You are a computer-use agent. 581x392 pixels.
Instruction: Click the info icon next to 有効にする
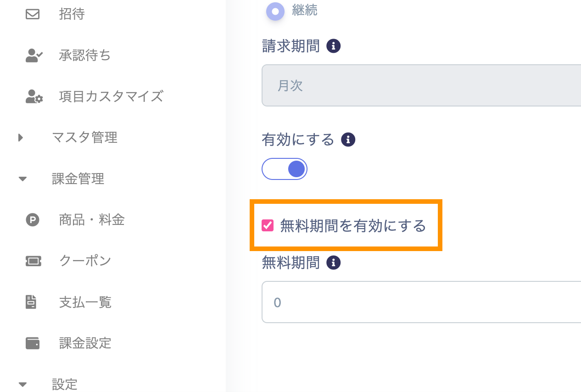[348, 140]
